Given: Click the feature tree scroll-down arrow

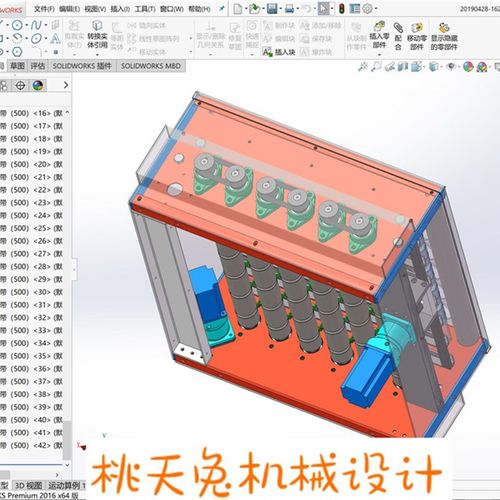Looking at the screenshot, I should click(x=67, y=465).
